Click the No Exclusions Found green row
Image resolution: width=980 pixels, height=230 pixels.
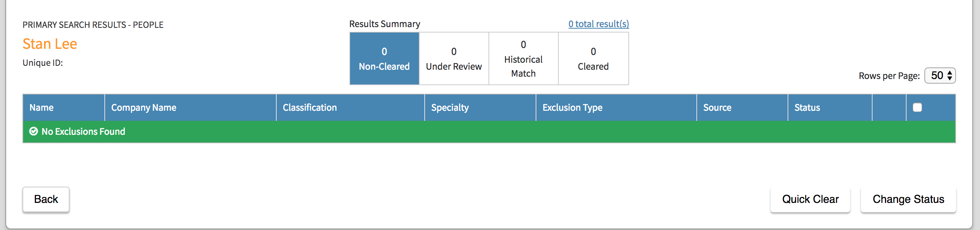(x=488, y=132)
